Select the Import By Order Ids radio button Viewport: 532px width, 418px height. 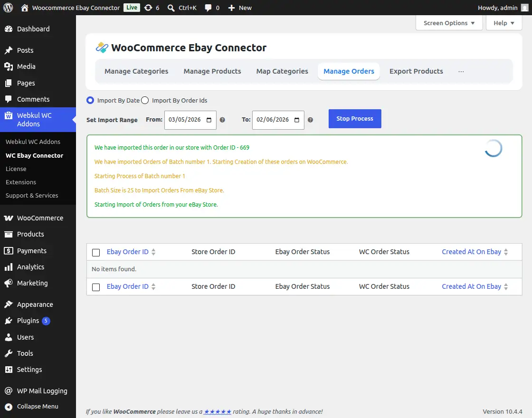pyautogui.click(x=145, y=100)
